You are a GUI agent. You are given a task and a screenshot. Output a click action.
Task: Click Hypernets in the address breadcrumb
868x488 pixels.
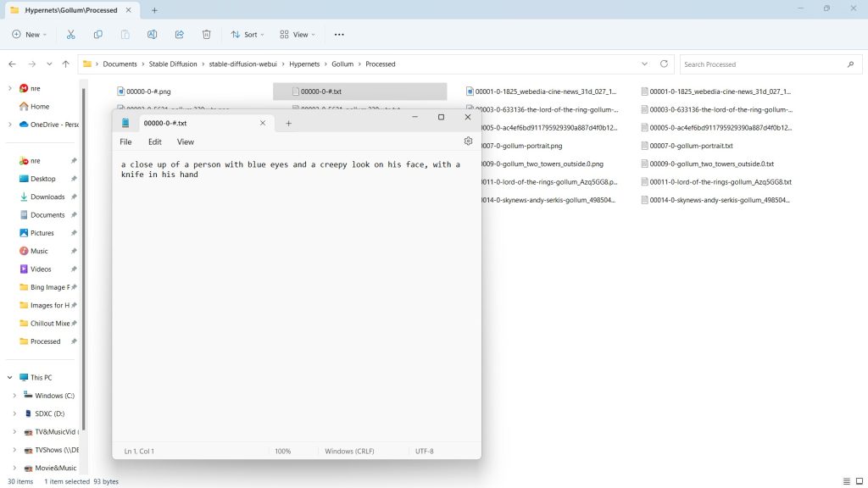(305, 64)
